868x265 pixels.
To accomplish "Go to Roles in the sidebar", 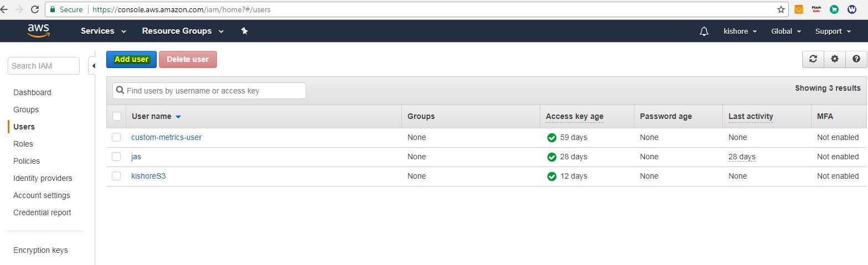I will pos(23,144).
